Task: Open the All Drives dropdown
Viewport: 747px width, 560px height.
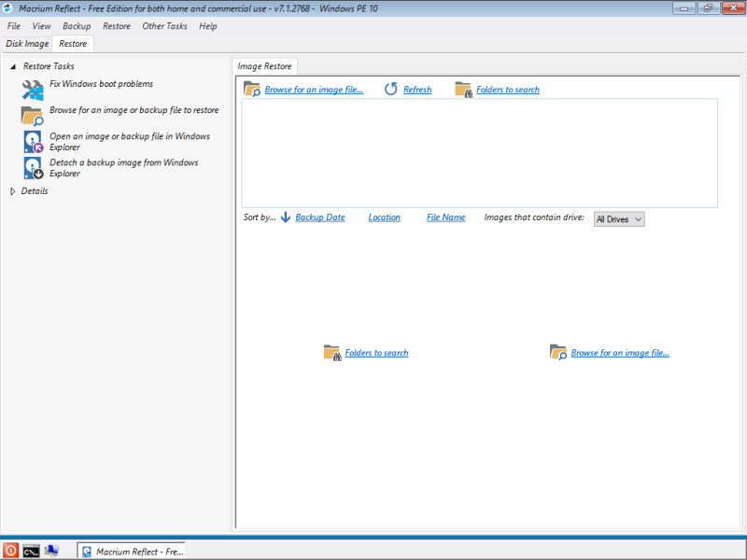Action: click(619, 219)
